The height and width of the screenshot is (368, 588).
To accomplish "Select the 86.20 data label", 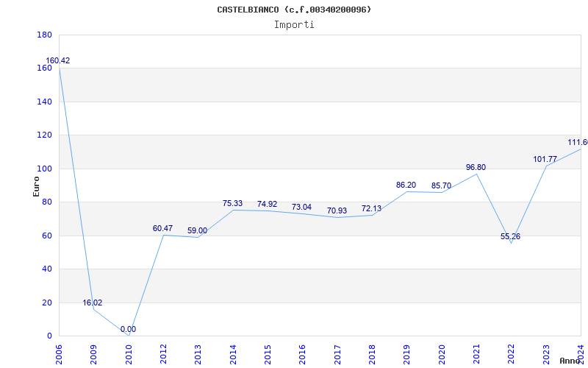I will 406,185.
